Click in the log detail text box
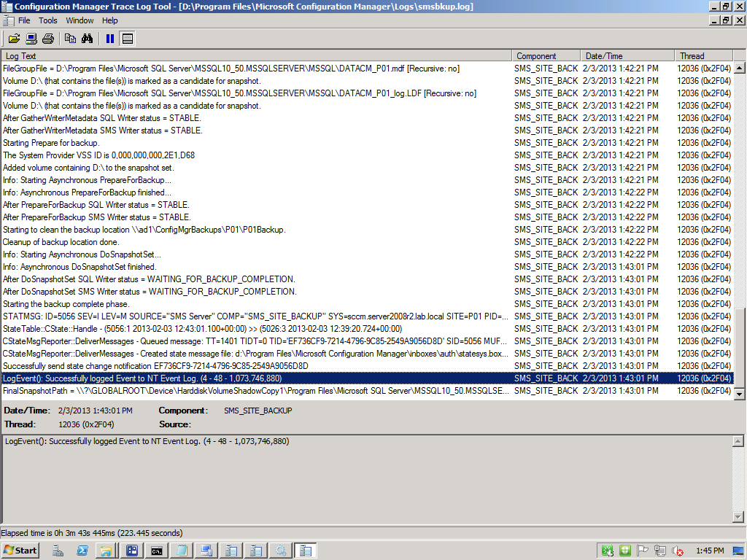 [367, 478]
